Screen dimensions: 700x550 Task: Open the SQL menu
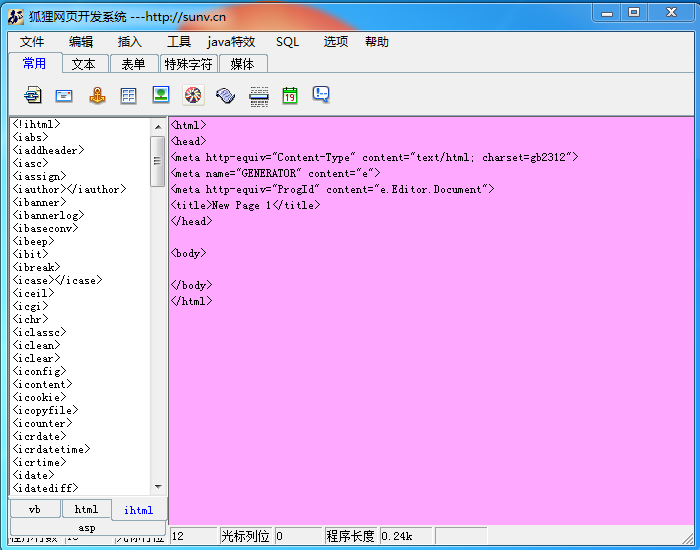(288, 42)
